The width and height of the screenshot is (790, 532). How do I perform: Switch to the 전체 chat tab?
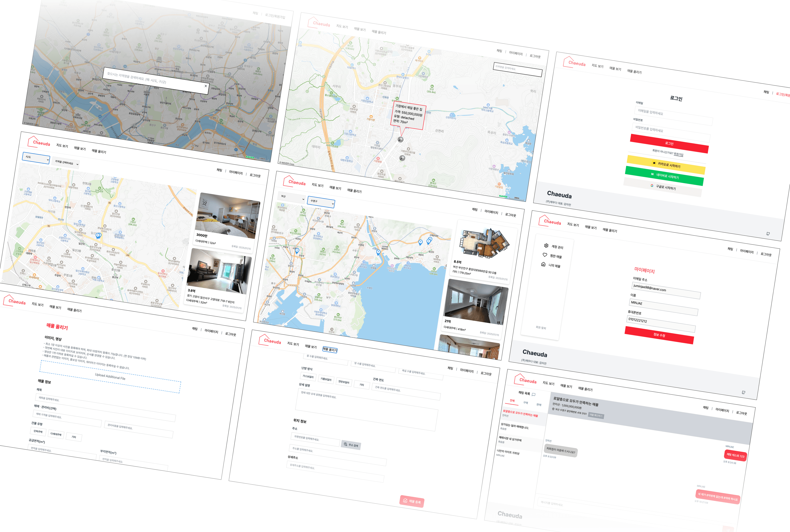click(512, 400)
